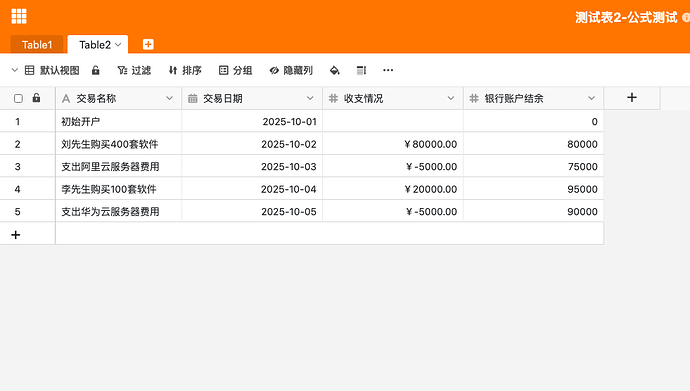Open more toolbar options ellipsis
This screenshot has width=690, height=391.
point(388,70)
